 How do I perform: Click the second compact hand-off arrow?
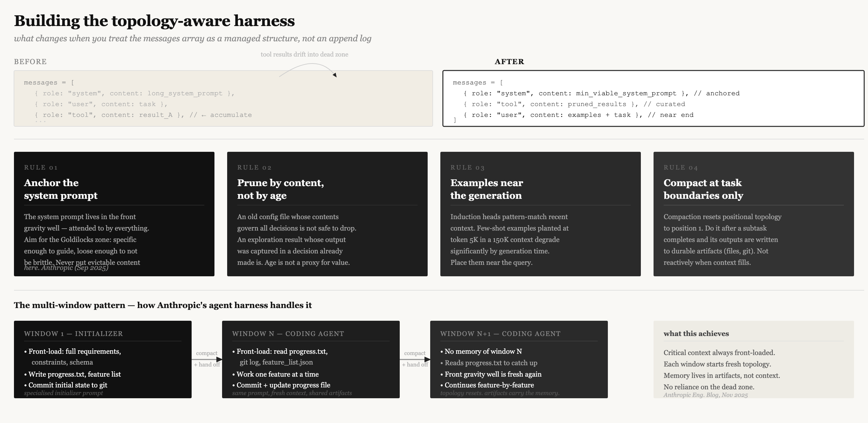click(x=415, y=359)
